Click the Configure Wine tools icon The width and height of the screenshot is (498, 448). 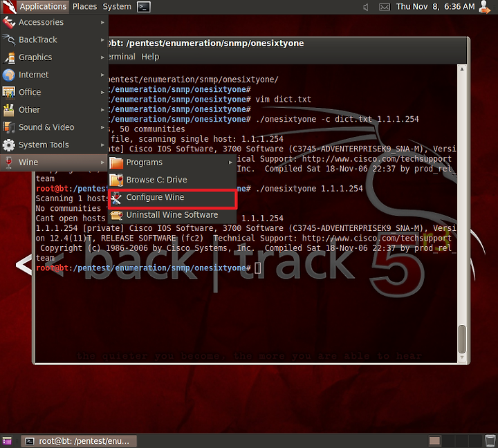(116, 198)
